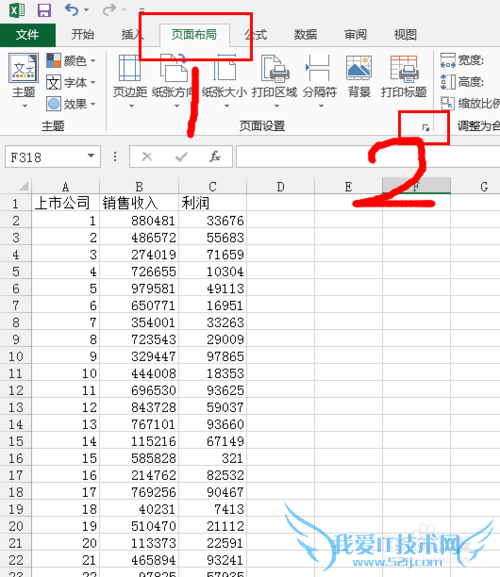Select row 22 header
500x577 pixels.
[15, 560]
